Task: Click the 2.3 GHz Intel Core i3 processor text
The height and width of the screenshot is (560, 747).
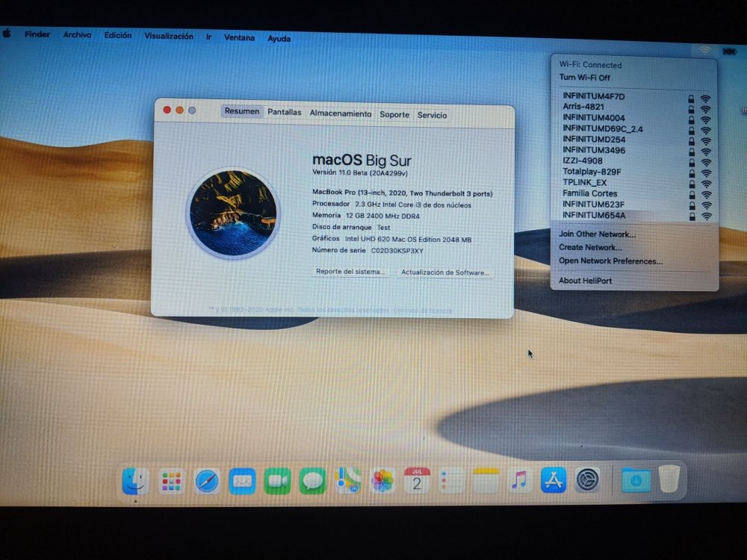Action: pyautogui.click(x=413, y=205)
